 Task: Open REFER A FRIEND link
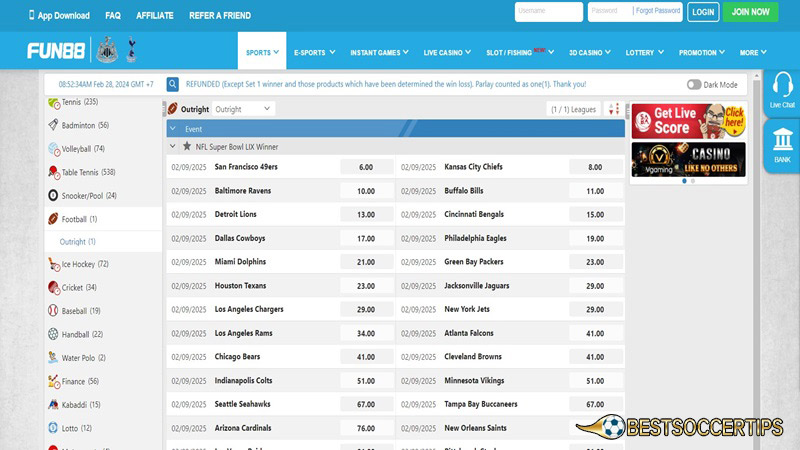pos(220,16)
